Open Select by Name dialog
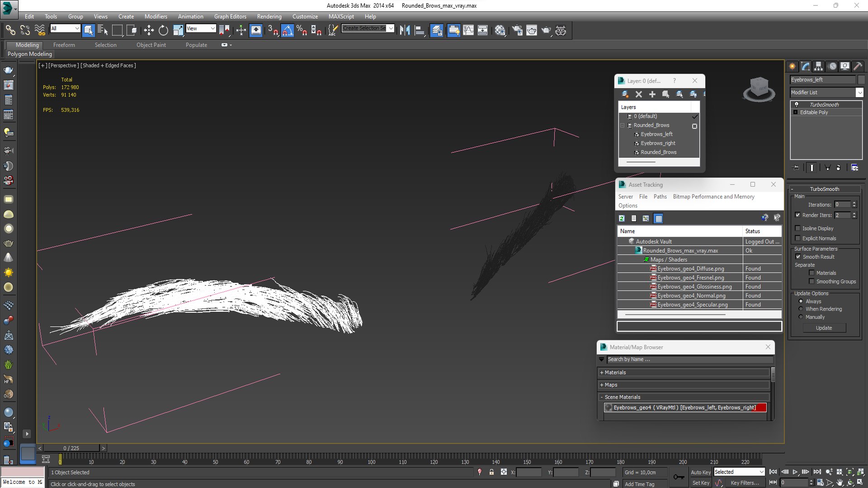Screen dimensions: 868x488 [x=103, y=30]
